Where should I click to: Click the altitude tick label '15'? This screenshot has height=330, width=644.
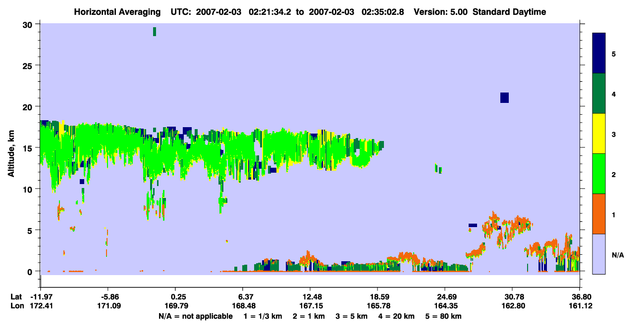tap(28, 148)
